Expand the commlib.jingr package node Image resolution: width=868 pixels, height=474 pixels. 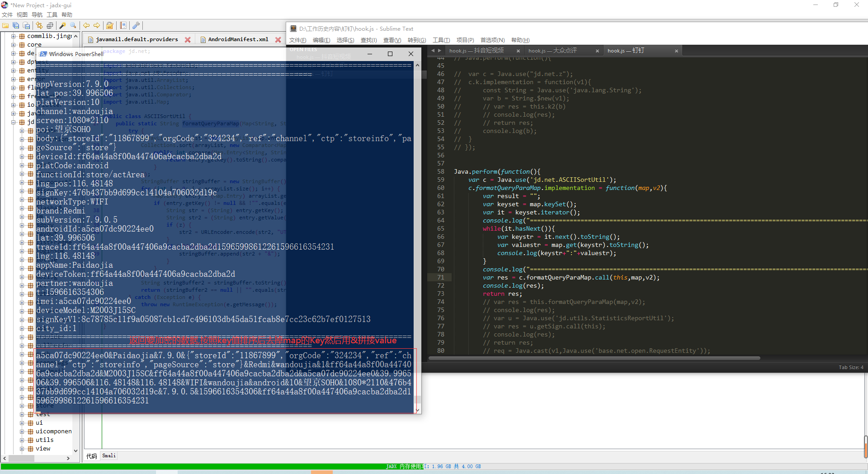click(14, 36)
